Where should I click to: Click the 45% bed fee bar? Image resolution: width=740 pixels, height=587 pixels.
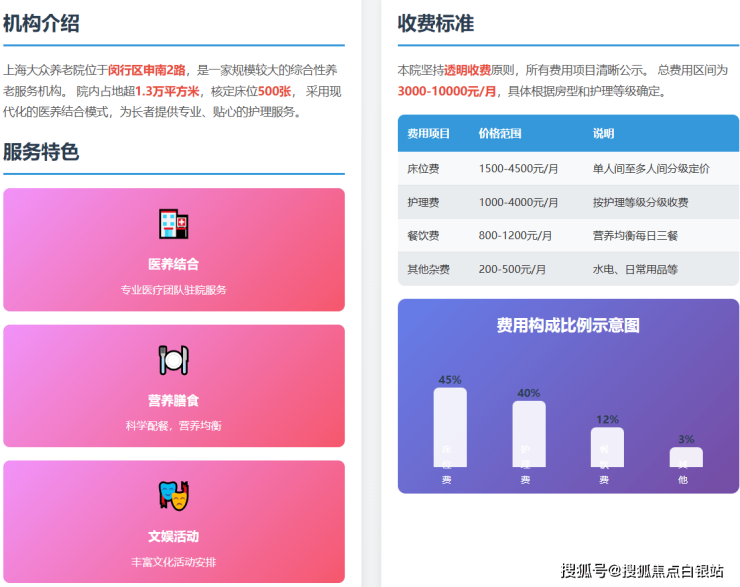coord(449,427)
